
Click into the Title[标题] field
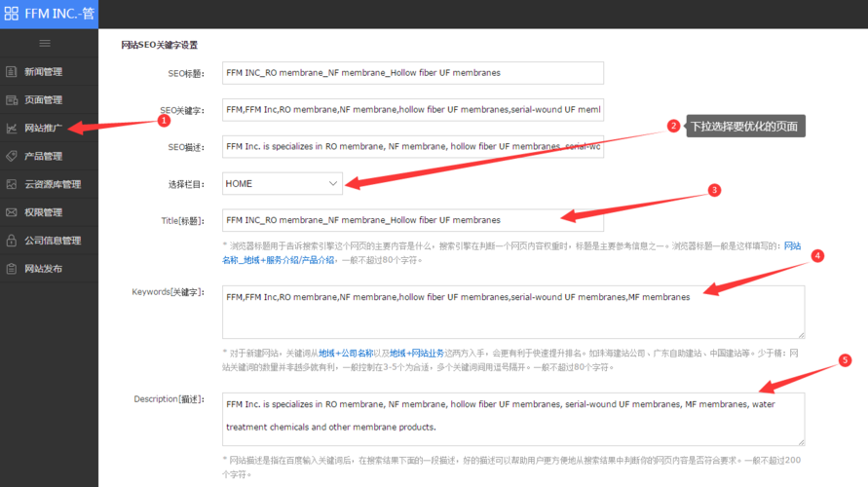[413, 220]
